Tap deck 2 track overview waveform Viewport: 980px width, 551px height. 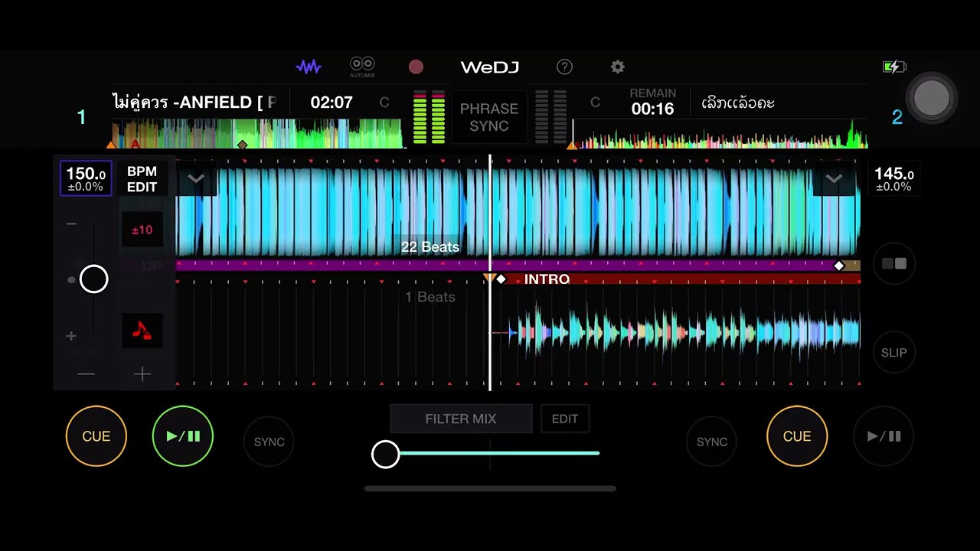coord(720,133)
